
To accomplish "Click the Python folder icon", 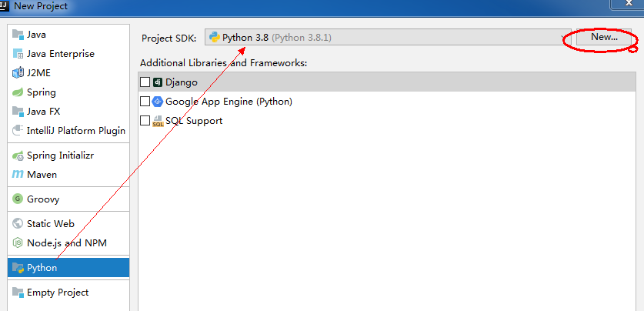I will pos(18,268).
